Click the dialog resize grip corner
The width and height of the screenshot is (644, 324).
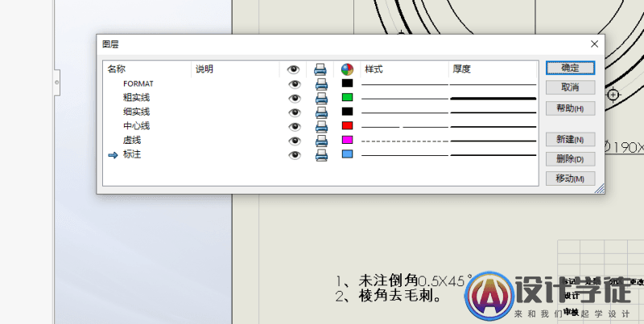[600, 189]
